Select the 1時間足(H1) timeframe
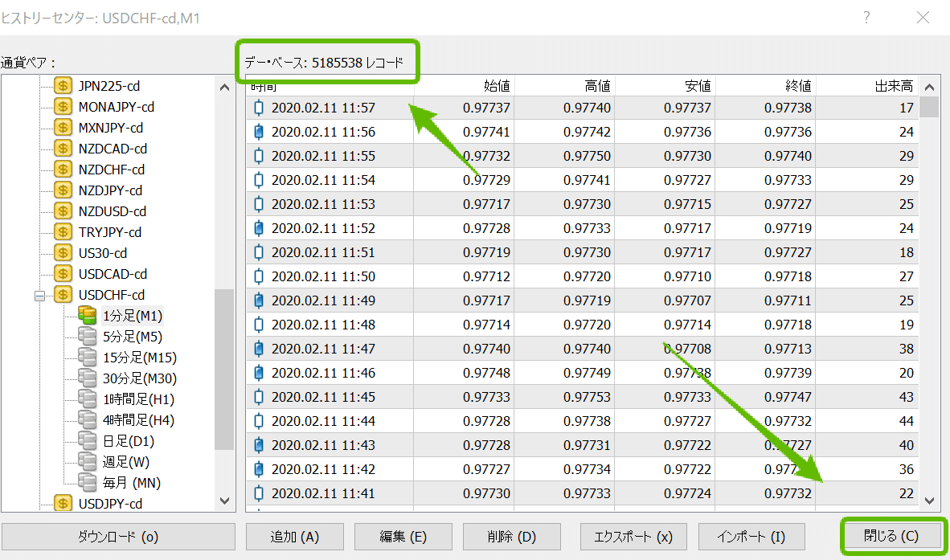The height and width of the screenshot is (560, 950). coord(138,399)
